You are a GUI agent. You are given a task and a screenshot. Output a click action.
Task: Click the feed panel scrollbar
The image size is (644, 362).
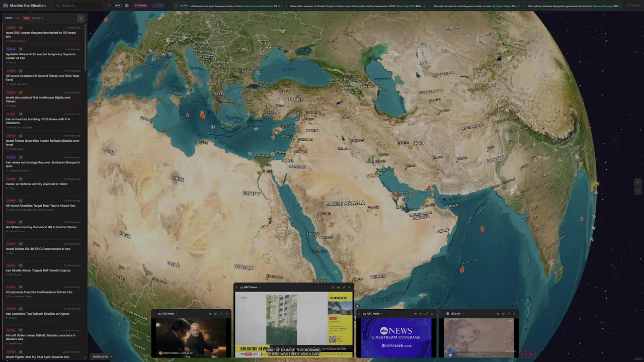coord(86,48)
